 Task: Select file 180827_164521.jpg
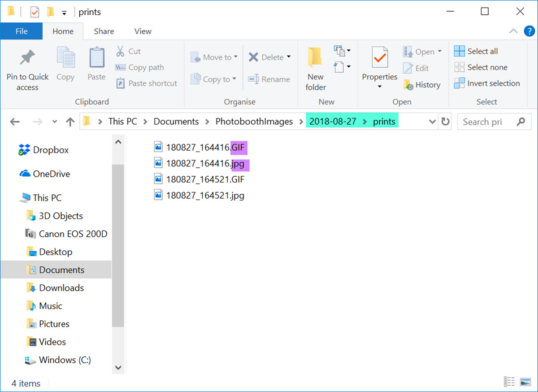(x=200, y=196)
